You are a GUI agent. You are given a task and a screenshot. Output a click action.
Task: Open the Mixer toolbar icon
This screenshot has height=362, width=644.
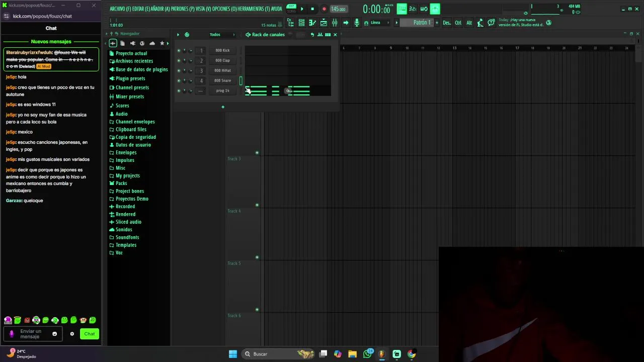[x=335, y=23]
